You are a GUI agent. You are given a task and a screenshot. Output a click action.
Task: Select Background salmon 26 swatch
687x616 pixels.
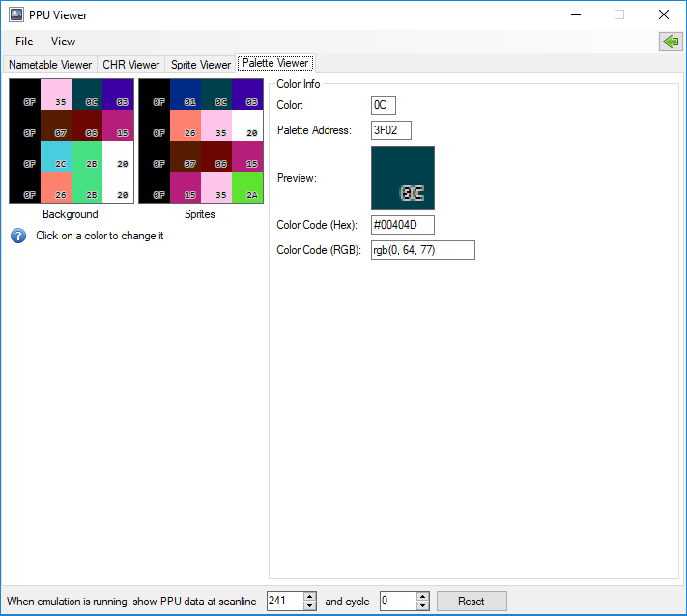pos(56,187)
